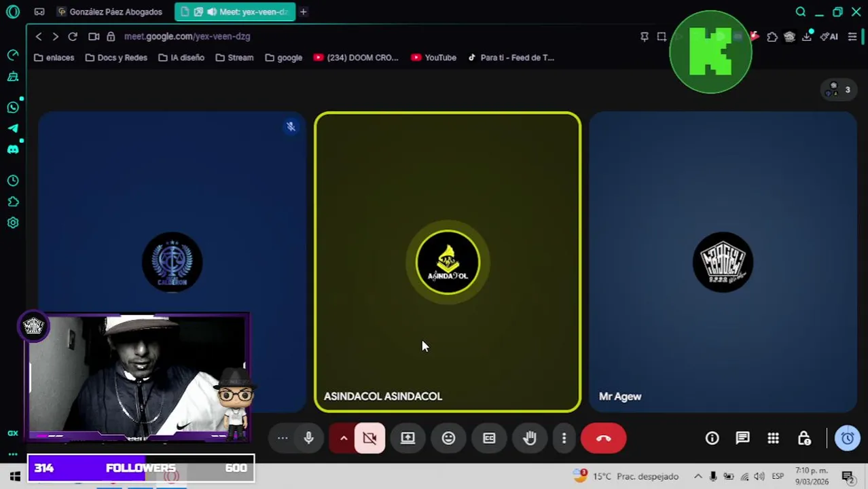Open the IA diseño bookmarks folder
The height and width of the screenshot is (489, 868).
pos(181,58)
